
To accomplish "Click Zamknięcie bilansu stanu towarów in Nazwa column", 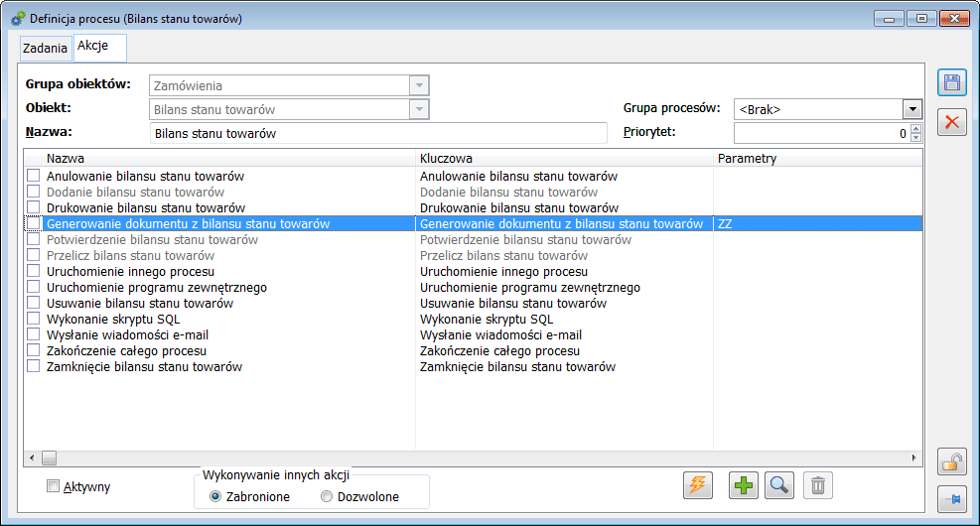I will (x=144, y=366).
